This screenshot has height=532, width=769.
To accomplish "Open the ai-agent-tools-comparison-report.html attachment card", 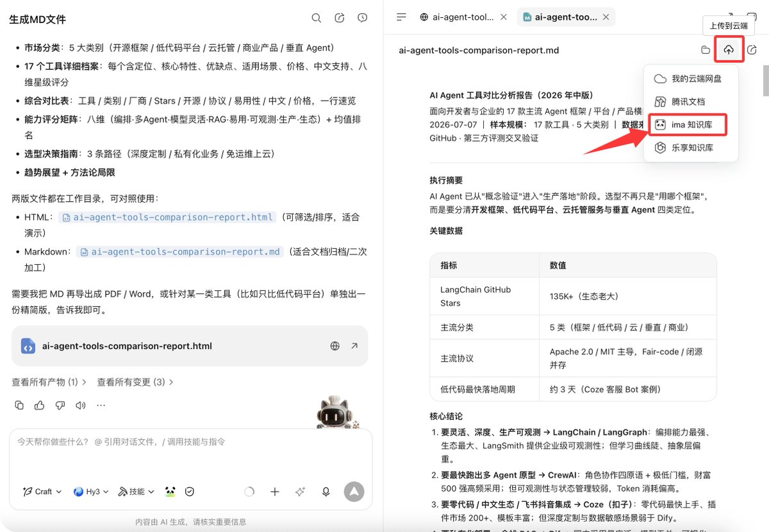I will 190,346.
